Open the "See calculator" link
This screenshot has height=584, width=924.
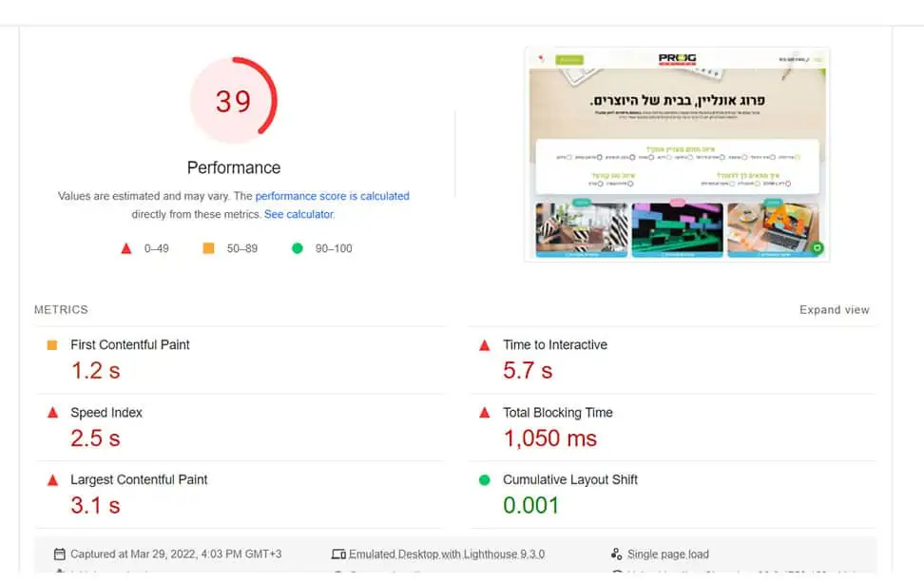(298, 214)
